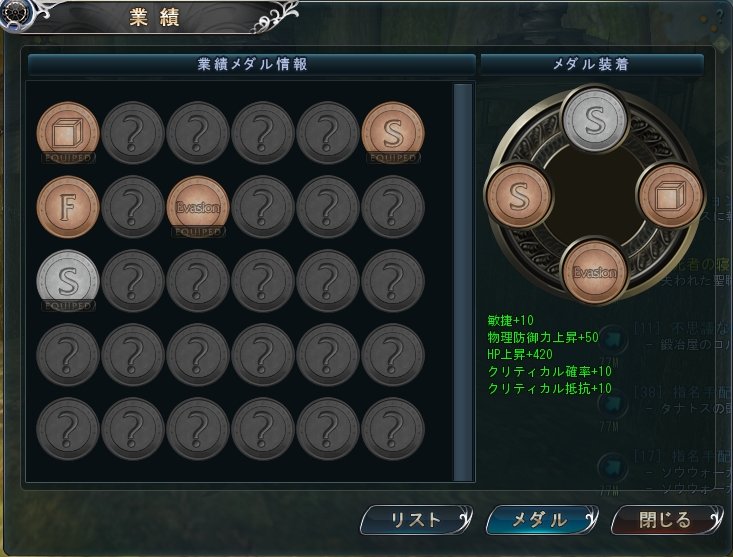Select the bronze cube medal in the medal list
Screen dimensions: 733x557
(x=68, y=133)
